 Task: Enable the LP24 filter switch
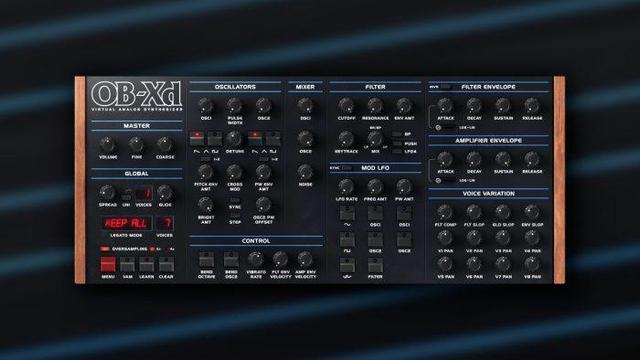tap(396, 151)
